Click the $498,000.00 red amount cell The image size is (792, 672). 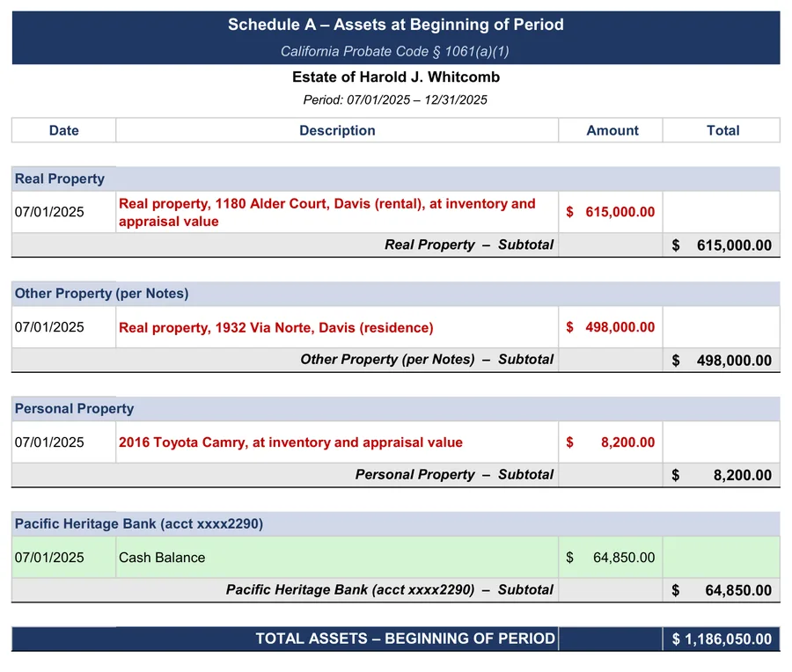click(x=611, y=327)
